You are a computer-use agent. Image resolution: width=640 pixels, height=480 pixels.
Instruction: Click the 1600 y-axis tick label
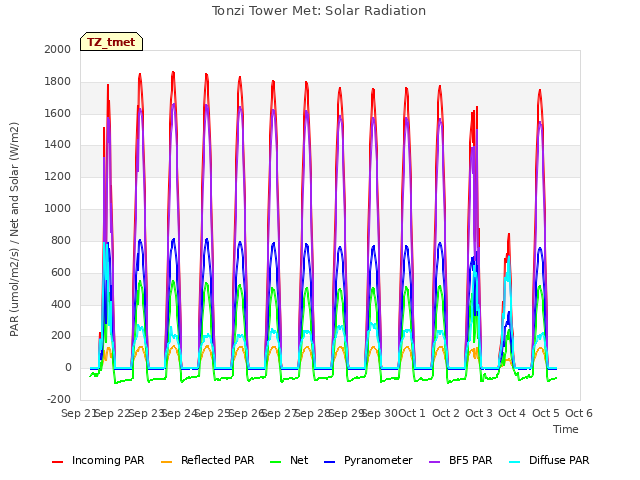pos(58,113)
